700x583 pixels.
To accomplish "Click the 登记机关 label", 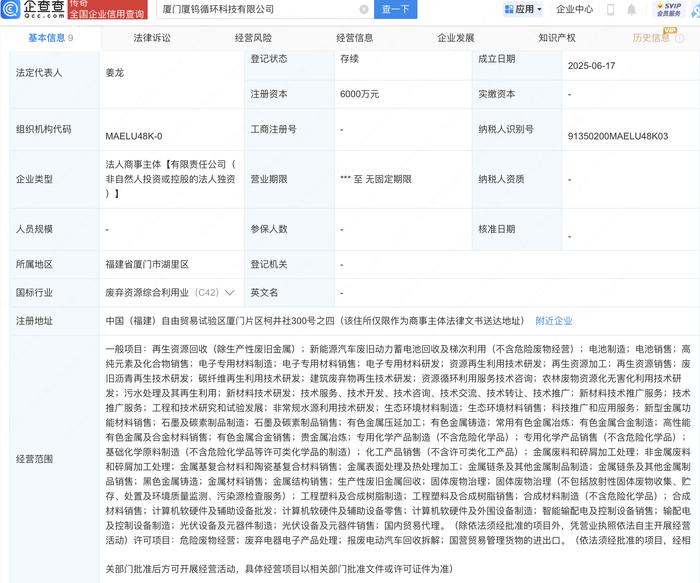I will (269, 264).
